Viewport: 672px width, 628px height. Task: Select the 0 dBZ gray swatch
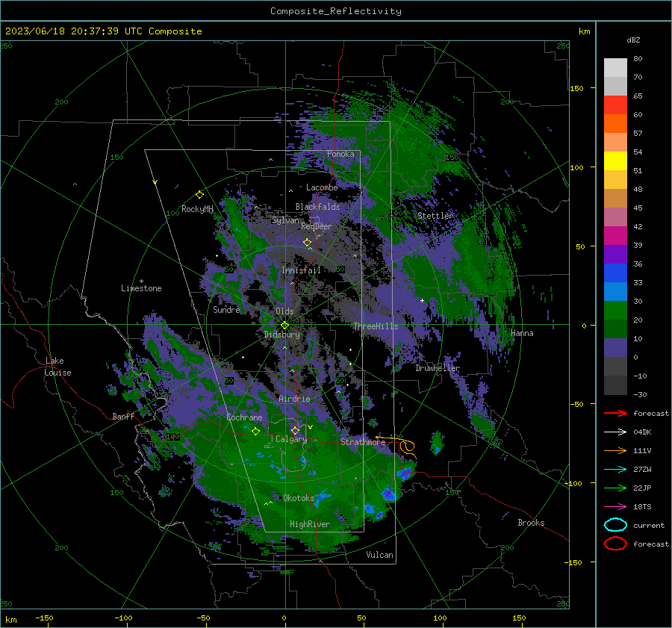point(615,366)
